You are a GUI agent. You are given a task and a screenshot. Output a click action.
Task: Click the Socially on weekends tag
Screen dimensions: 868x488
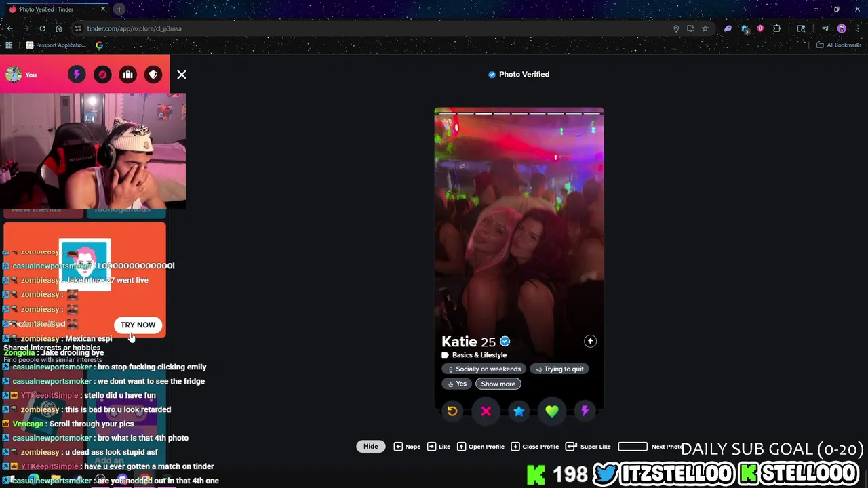pos(484,369)
